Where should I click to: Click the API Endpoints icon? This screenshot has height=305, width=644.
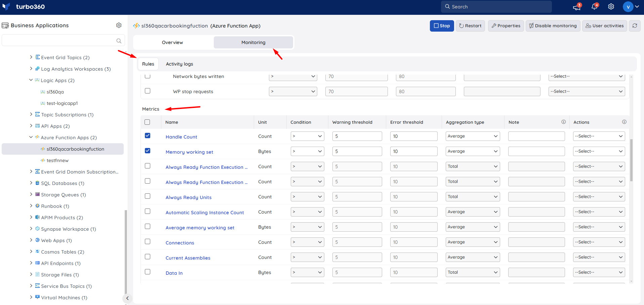(38, 263)
